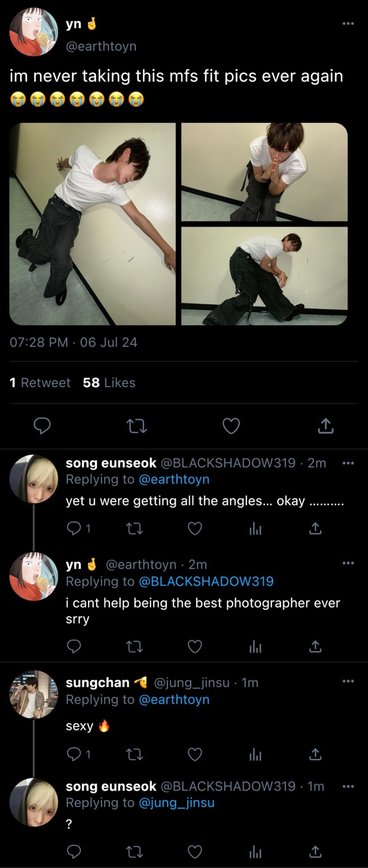Screen dimensions: 368x868
Task: View the 58 Likes list
Action: click(109, 382)
